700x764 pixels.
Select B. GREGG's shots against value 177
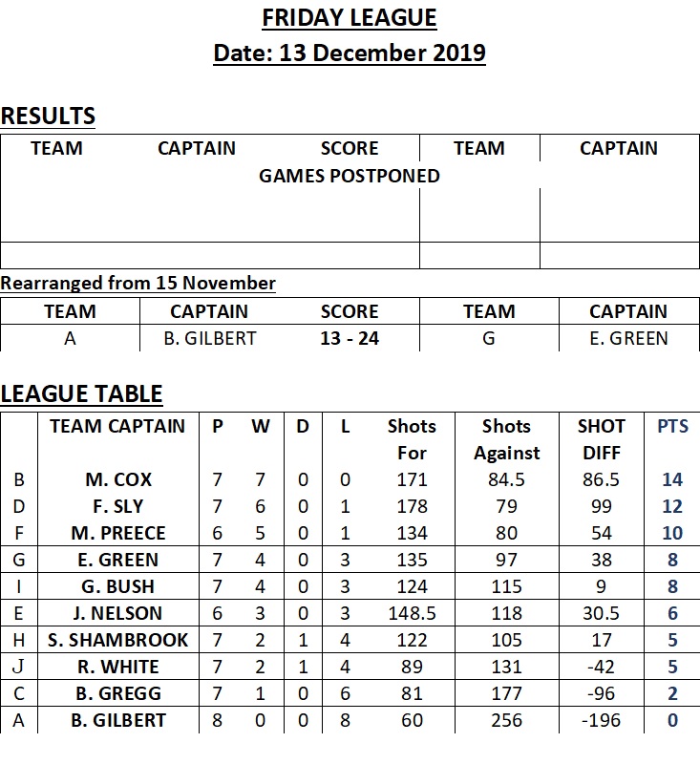[506, 693]
